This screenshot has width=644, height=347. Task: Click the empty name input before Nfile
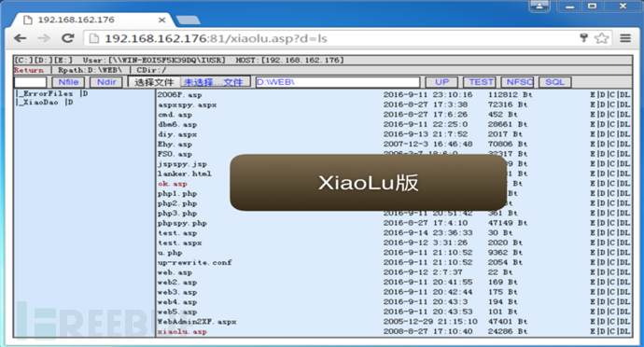(31, 82)
